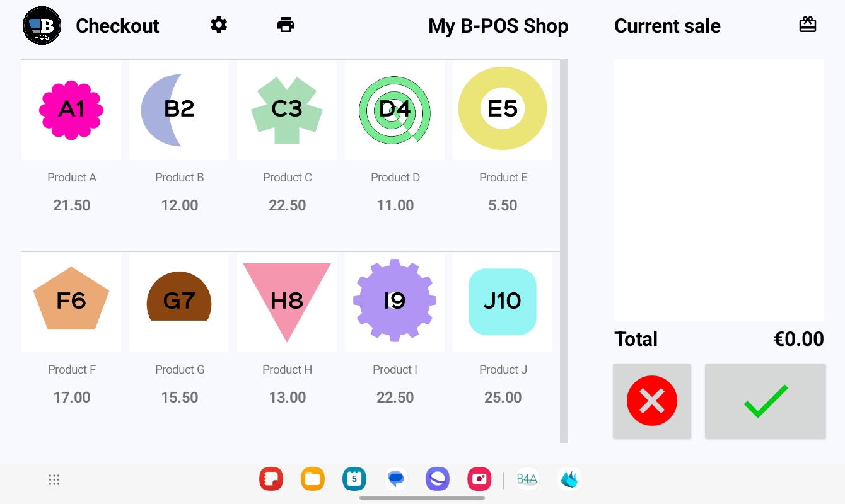
Task: Select Product G (G7) tile
Action: tap(179, 302)
